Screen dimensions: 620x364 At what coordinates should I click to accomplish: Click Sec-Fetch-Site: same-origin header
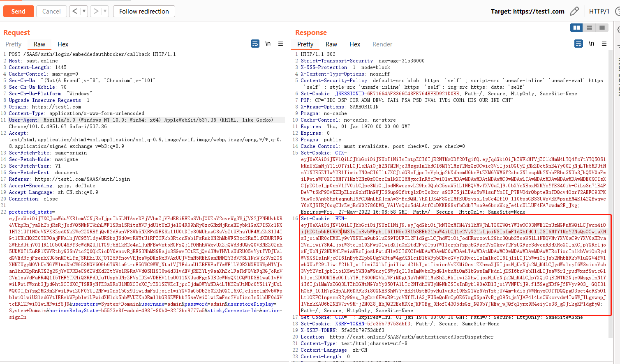(x=48, y=153)
